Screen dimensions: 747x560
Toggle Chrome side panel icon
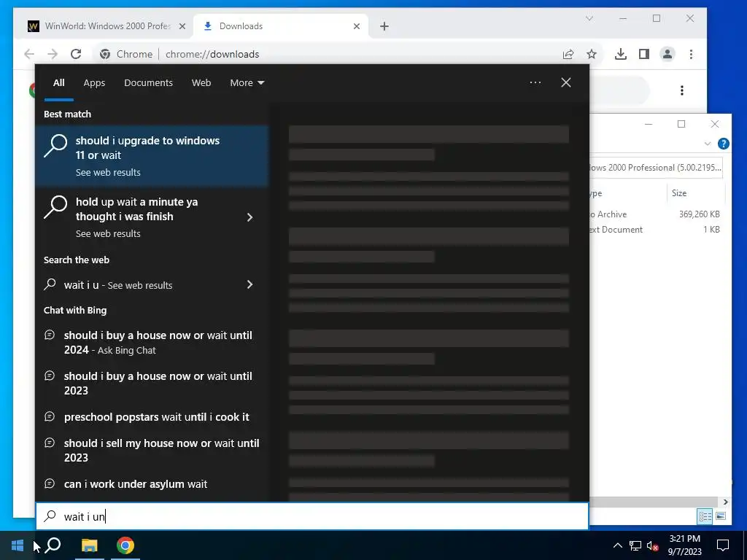[x=644, y=54]
